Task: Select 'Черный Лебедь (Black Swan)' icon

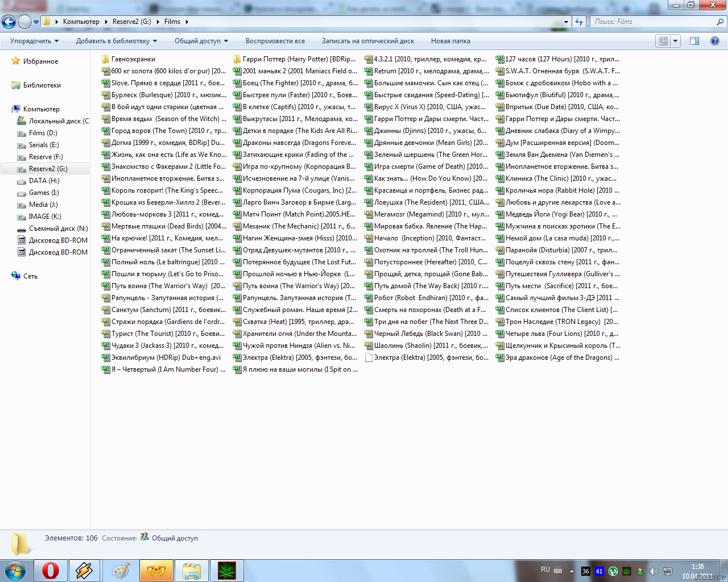Action: (x=368, y=334)
